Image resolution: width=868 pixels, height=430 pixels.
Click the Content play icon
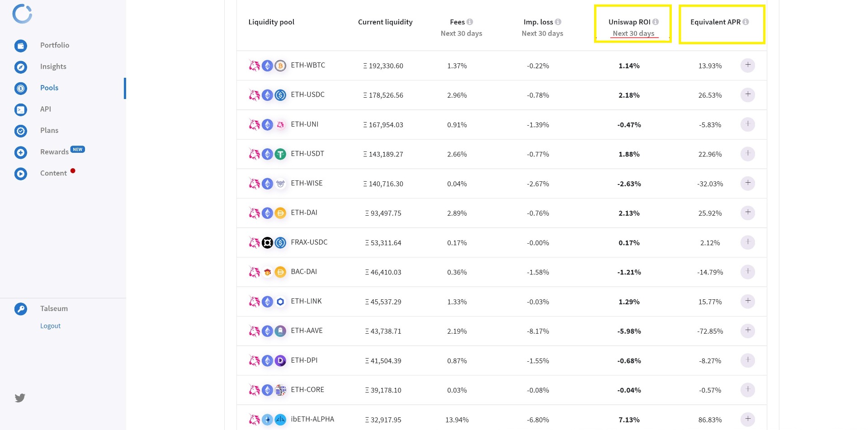21,174
